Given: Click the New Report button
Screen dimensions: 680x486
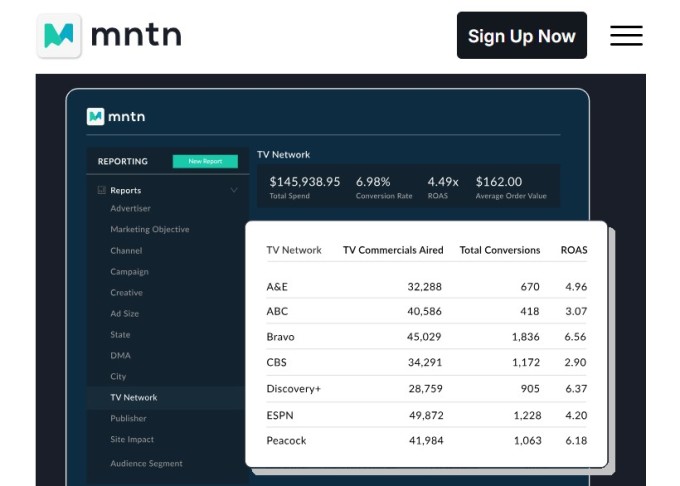Looking at the screenshot, I should pyautogui.click(x=205, y=161).
